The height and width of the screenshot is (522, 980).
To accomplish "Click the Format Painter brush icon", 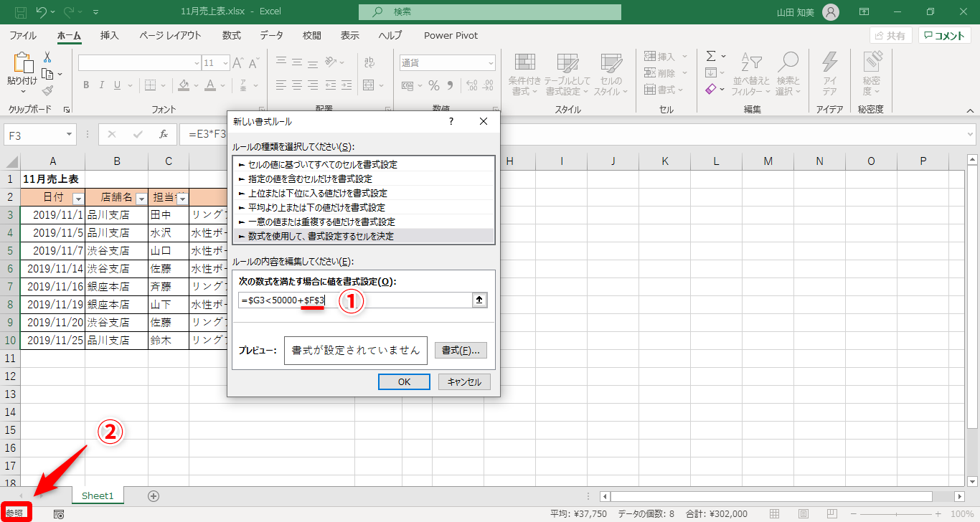I will tap(47, 90).
